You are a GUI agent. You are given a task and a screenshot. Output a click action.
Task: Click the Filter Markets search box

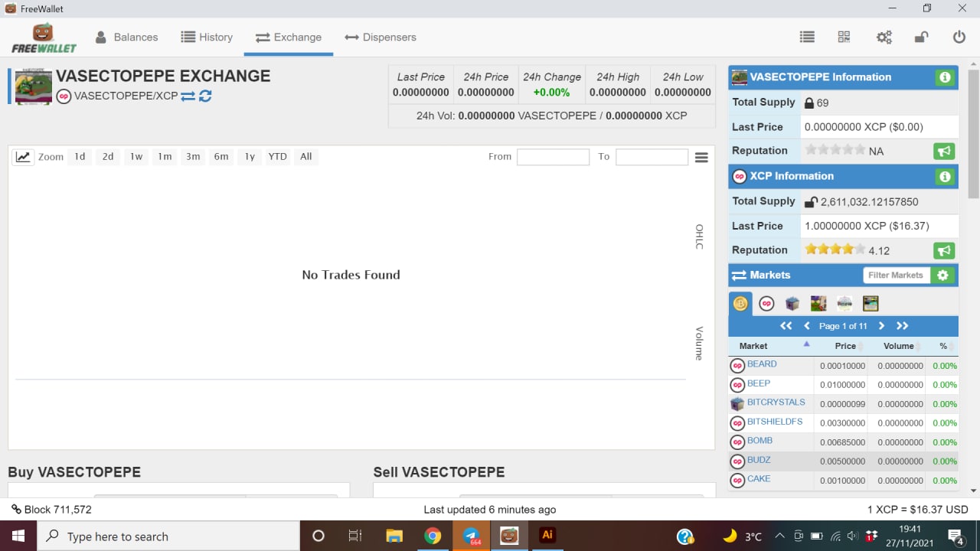tap(896, 275)
